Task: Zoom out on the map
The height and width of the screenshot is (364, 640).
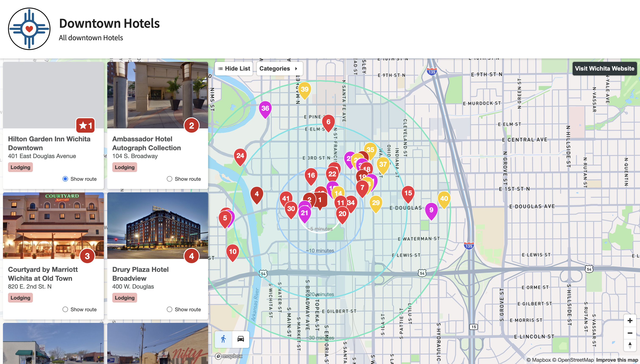Action: pyautogui.click(x=630, y=333)
